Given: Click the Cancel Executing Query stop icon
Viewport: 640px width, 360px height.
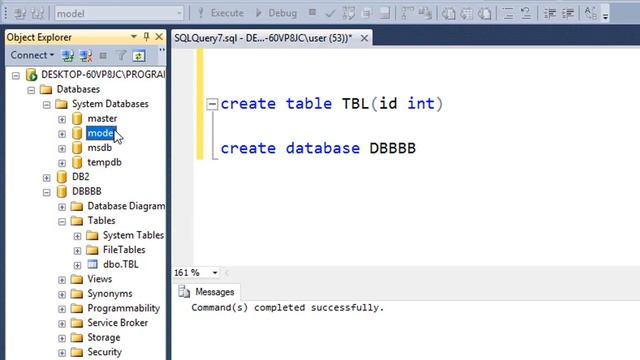Looking at the screenshot, I should pyautogui.click(x=312, y=13).
